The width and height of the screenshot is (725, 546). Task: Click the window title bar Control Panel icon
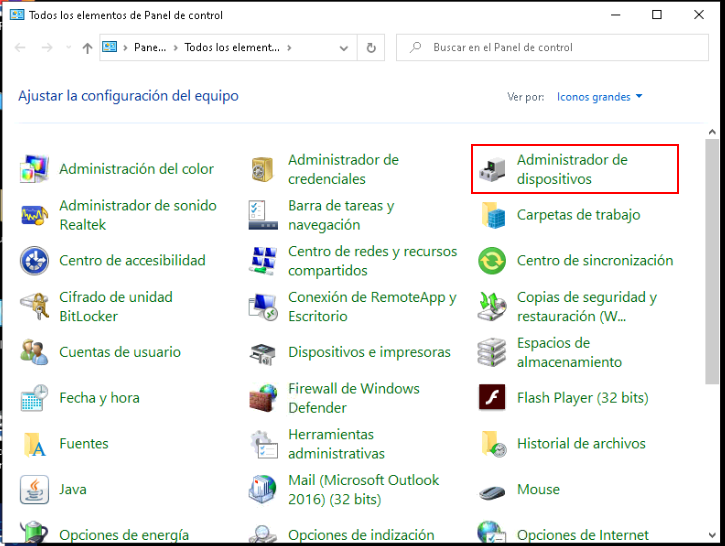click(x=17, y=15)
